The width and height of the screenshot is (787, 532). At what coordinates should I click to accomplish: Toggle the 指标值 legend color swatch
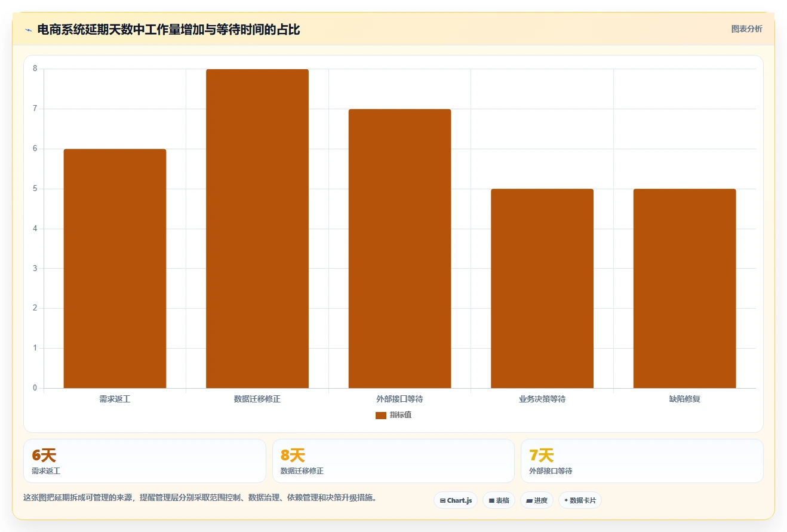click(380, 416)
